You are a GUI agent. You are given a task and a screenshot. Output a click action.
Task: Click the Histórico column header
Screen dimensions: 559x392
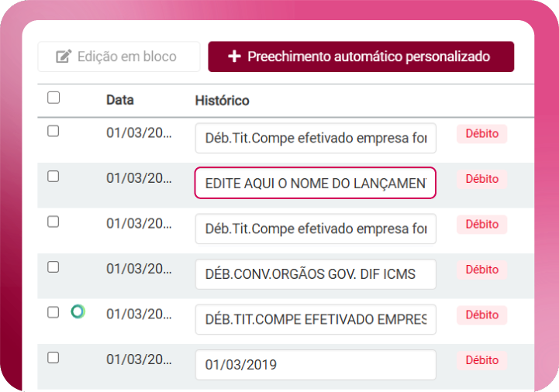222,101
